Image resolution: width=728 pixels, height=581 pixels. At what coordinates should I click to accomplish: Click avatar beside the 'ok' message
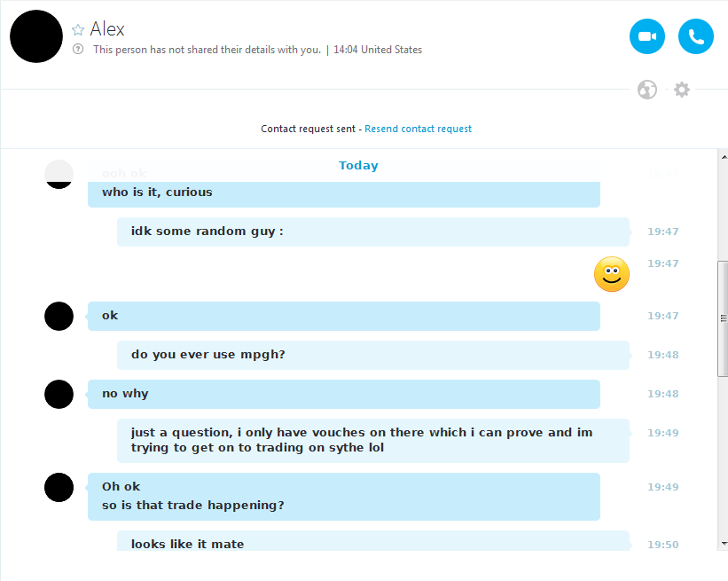click(59, 316)
